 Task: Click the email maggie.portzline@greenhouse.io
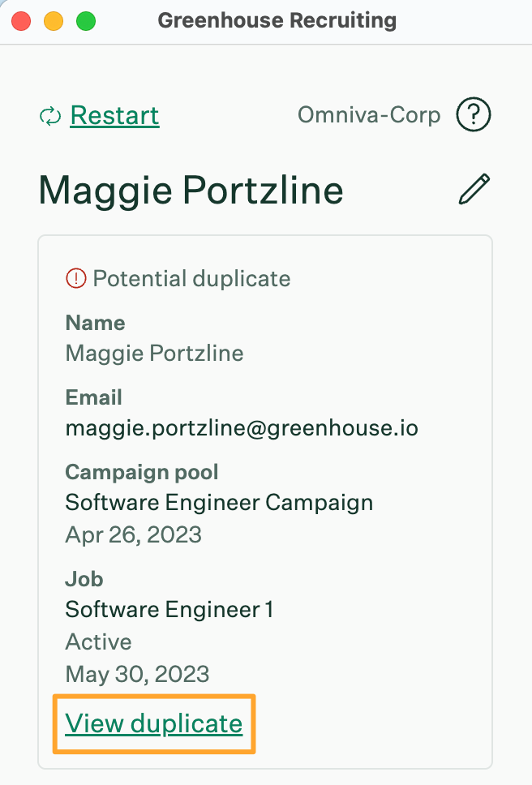pyautogui.click(x=242, y=428)
